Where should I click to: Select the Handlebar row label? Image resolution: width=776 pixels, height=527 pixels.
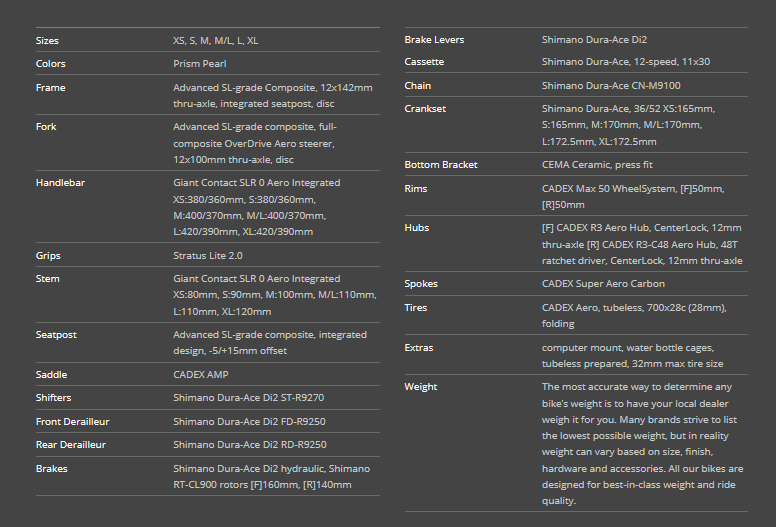pos(60,183)
